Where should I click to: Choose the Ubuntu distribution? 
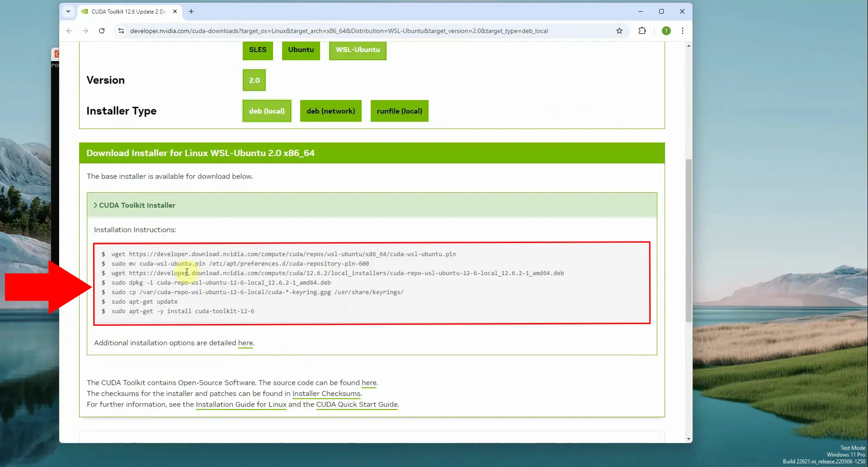[x=301, y=50]
